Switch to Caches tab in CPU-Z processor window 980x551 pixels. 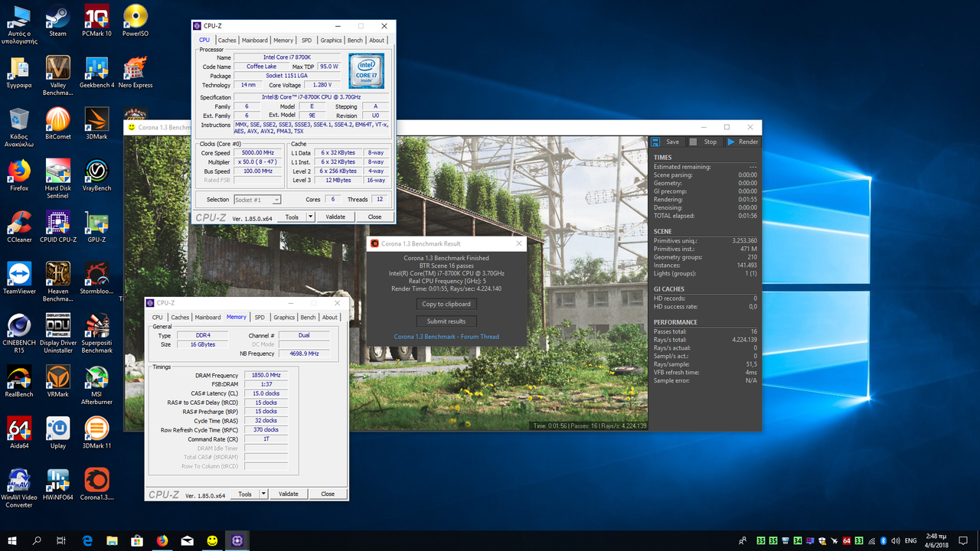point(227,40)
